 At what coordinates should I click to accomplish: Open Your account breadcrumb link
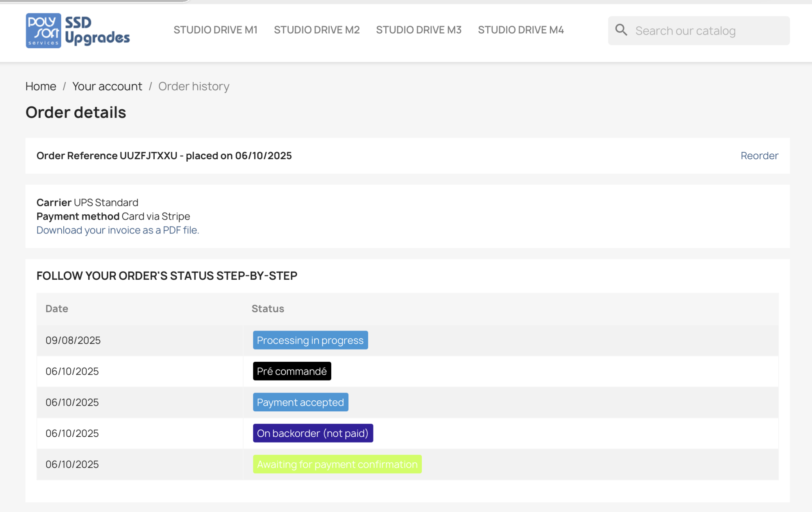pos(107,86)
